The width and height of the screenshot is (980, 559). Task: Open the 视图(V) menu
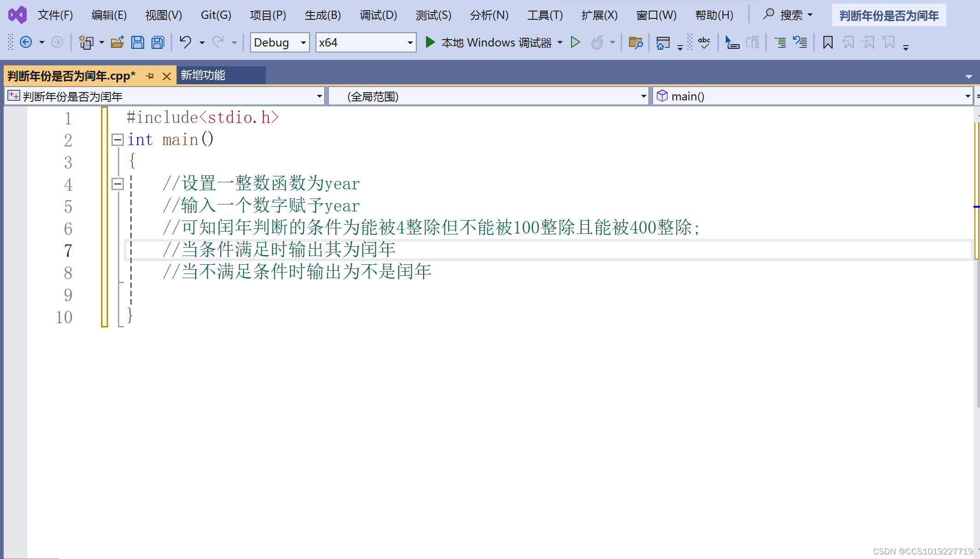coord(163,15)
